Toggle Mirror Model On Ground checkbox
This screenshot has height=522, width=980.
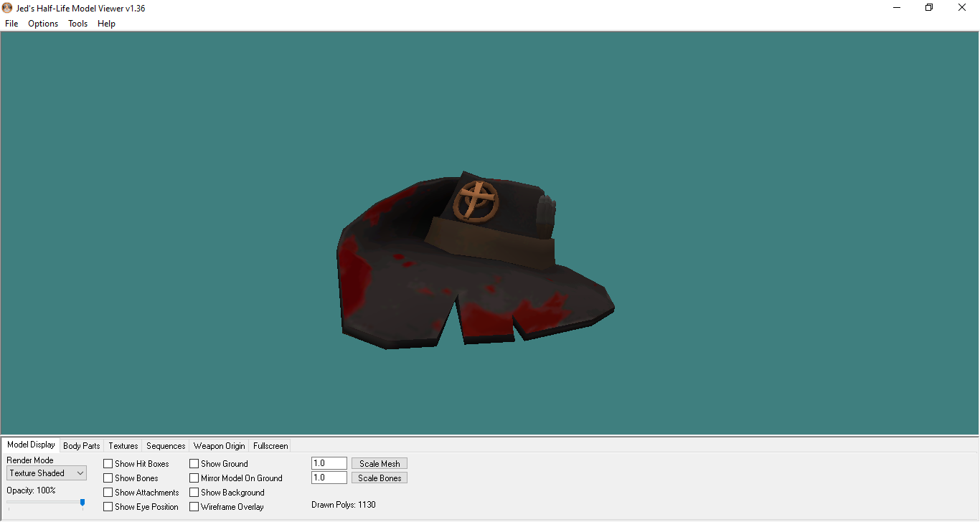click(194, 478)
